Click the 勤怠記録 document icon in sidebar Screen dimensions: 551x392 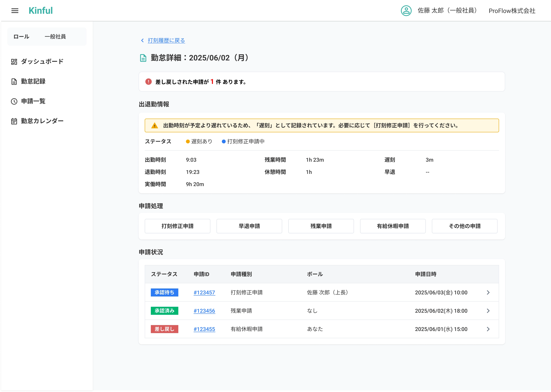point(14,82)
